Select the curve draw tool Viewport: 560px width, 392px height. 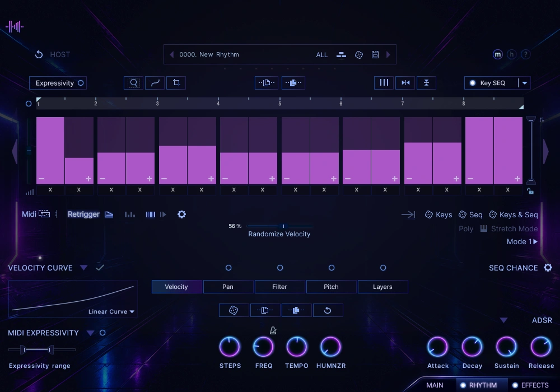tap(155, 83)
